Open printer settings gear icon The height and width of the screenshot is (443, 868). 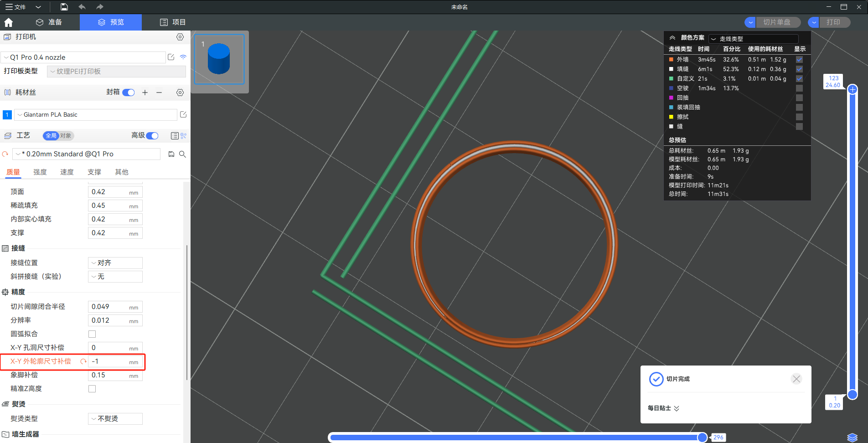[x=180, y=37]
